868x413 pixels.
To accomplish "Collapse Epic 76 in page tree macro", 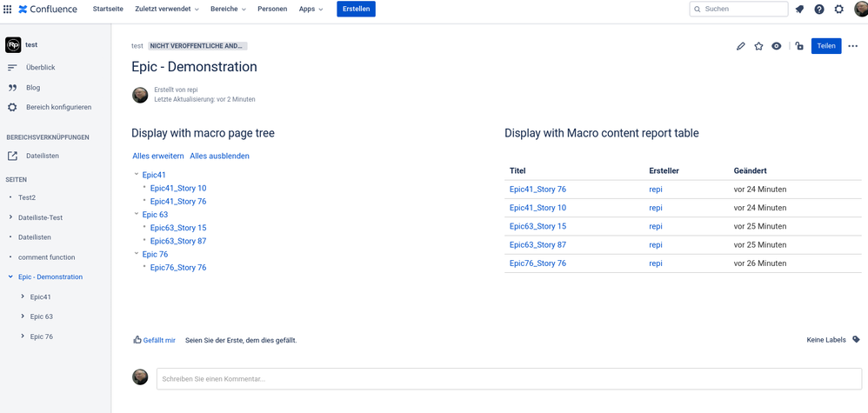I will click(137, 254).
